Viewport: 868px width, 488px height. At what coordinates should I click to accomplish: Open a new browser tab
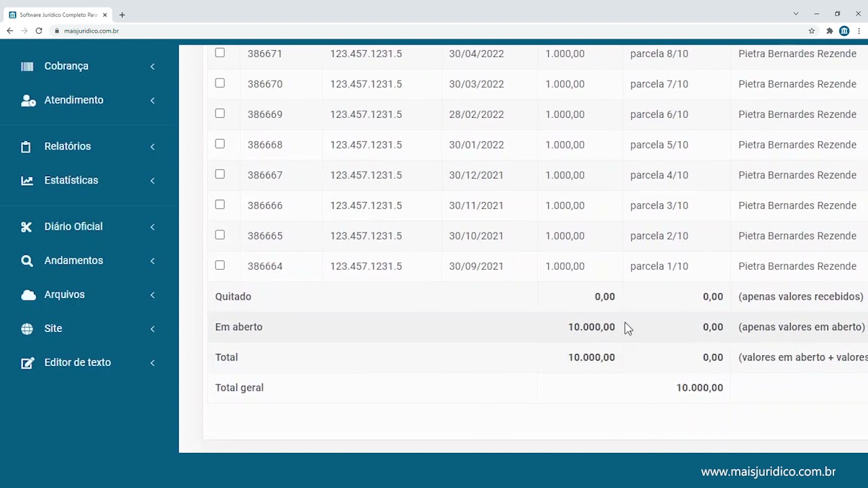pos(122,14)
